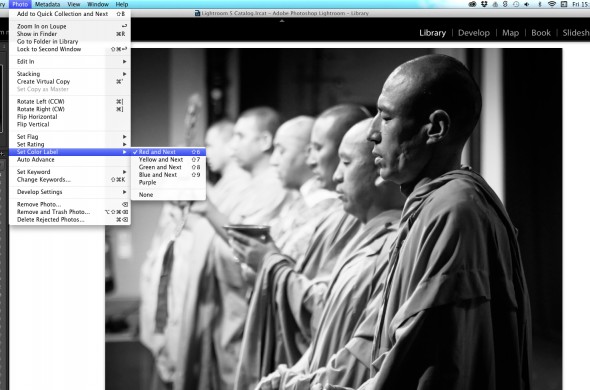Switch to the Library module
The height and width of the screenshot is (390, 590).
point(432,33)
